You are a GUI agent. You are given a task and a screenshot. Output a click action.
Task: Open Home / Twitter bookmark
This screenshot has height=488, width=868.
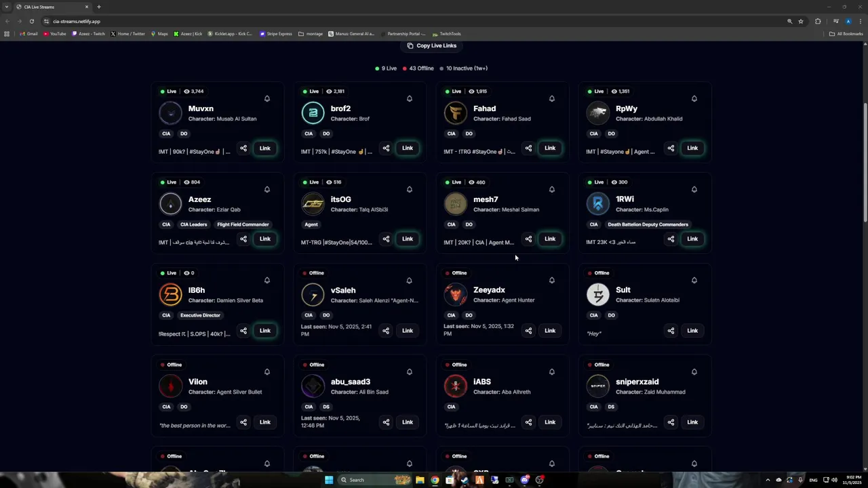127,34
